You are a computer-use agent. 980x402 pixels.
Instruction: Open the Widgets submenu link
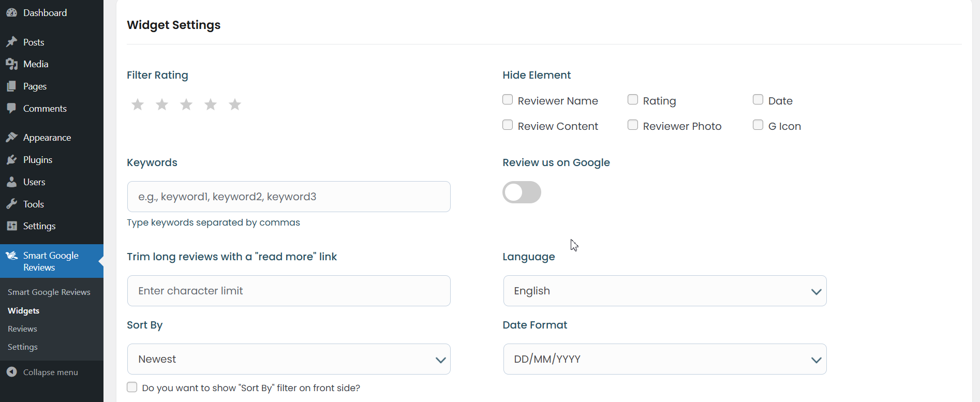tap(24, 310)
